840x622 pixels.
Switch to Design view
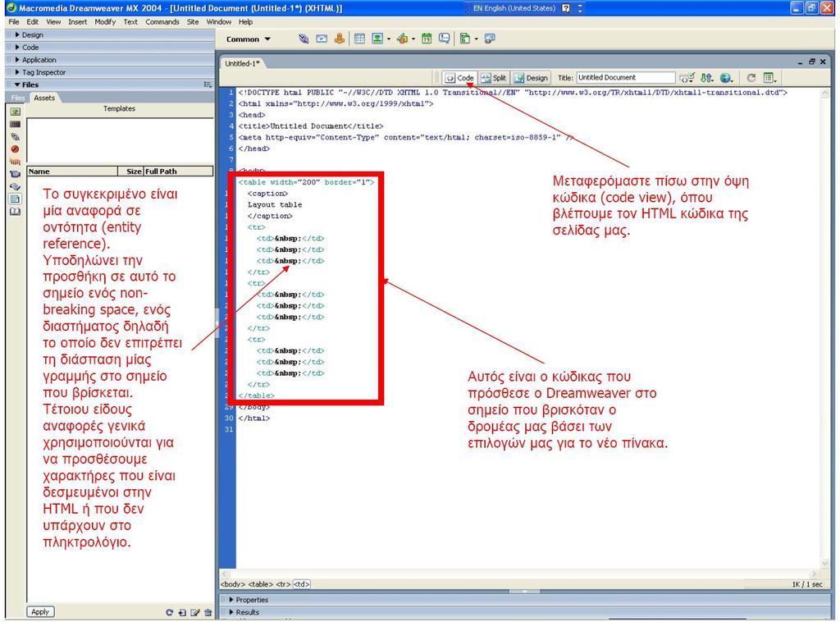coord(531,78)
